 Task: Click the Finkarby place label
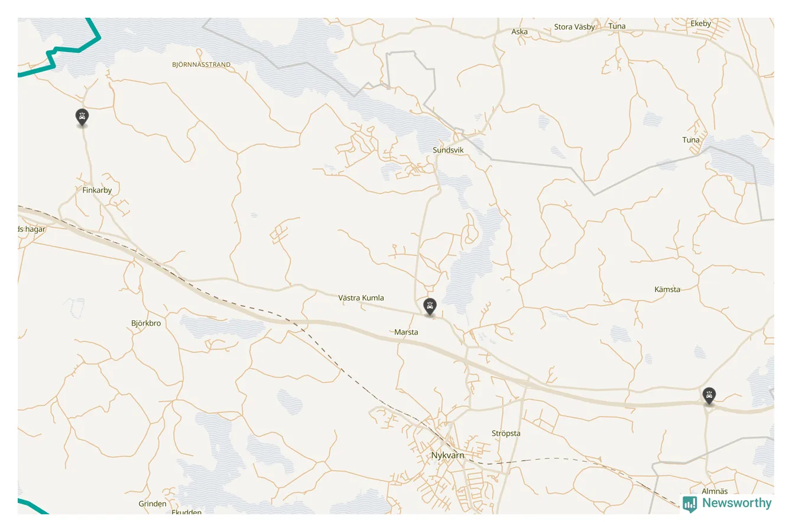[97, 190]
